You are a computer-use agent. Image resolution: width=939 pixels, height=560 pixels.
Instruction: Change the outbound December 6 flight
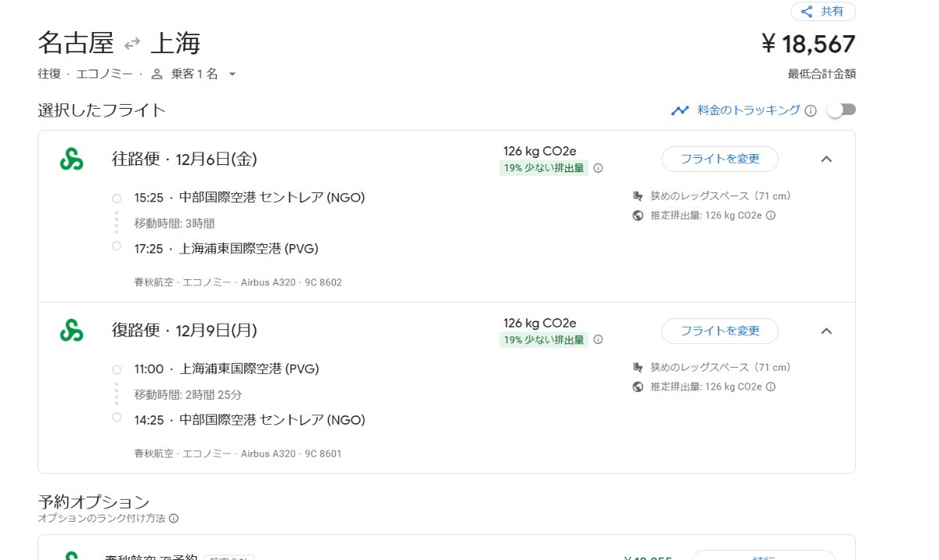[x=720, y=159]
